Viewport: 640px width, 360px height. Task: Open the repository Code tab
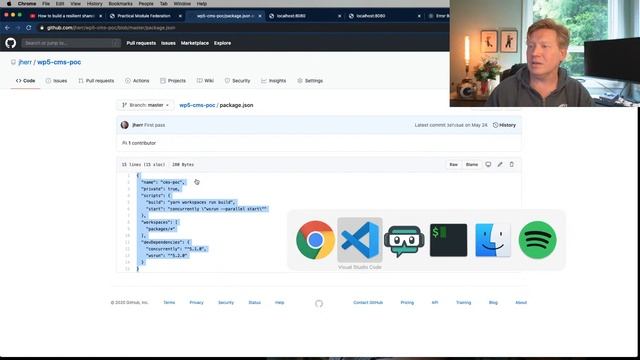(x=25, y=81)
